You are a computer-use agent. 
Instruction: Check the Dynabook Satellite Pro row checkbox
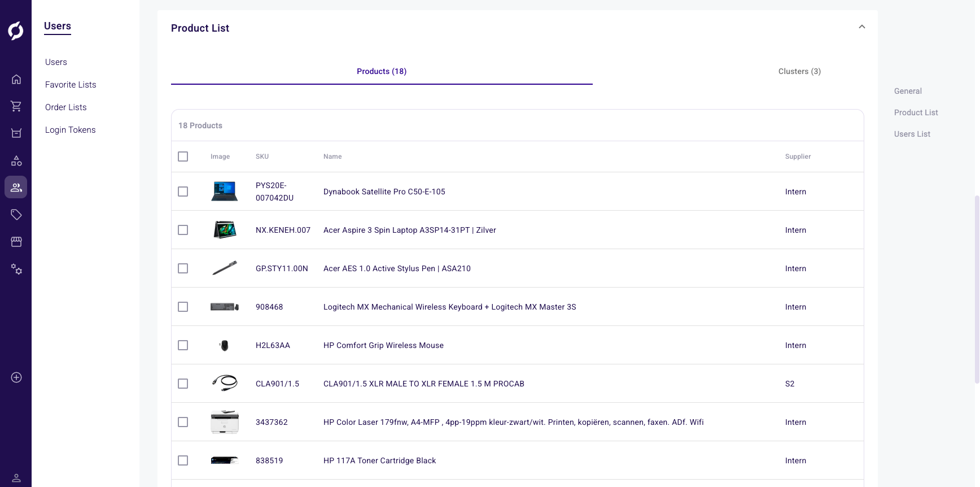coord(183,192)
